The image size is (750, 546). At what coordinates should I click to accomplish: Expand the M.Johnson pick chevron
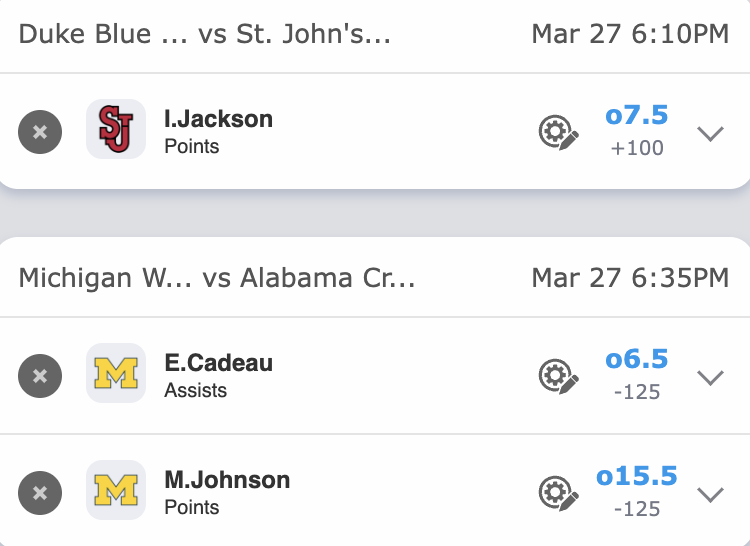pyautogui.click(x=710, y=494)
